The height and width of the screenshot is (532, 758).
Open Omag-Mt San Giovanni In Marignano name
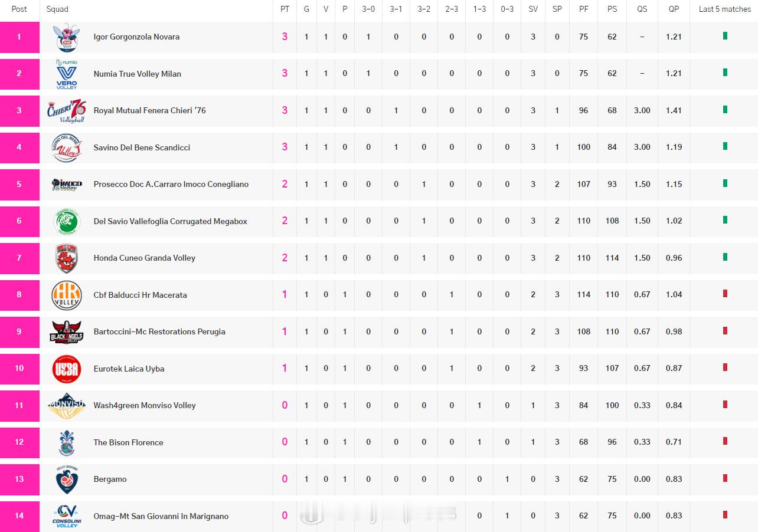[x=161, y=516]
